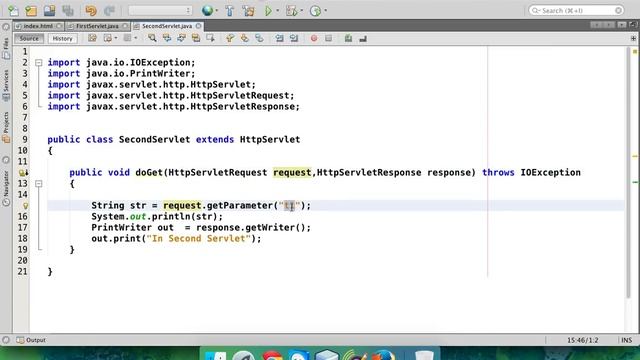The height and width of the screenshot is (360, 640).
Task: Open the Services side panel
Action: coord(6,85)
